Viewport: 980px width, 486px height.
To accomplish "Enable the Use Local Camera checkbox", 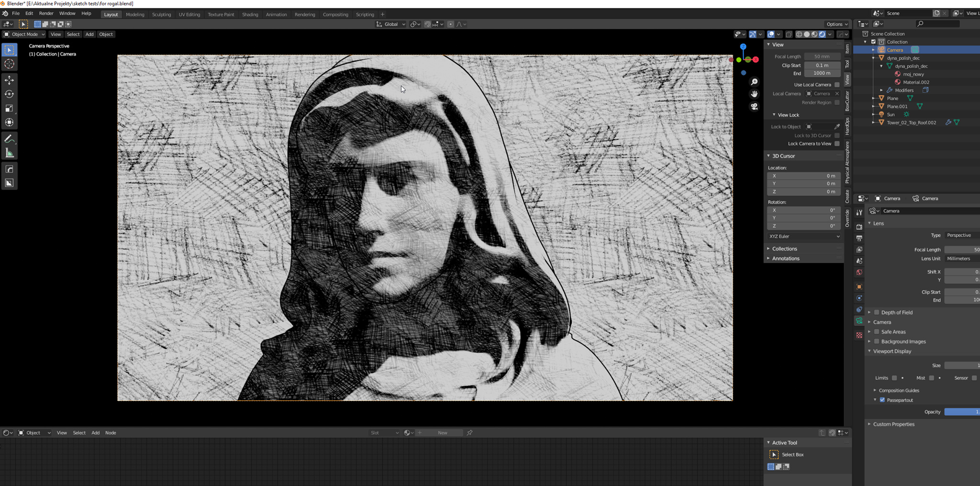I will coord(837,85).
